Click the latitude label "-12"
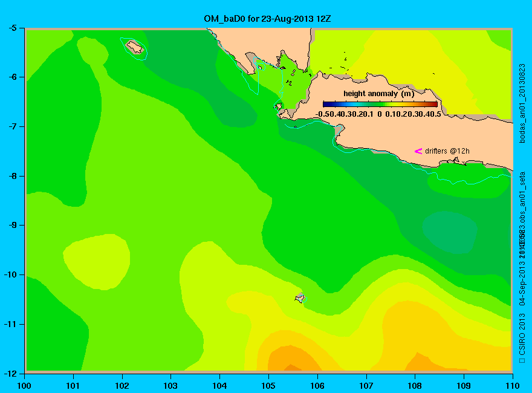Screen dimensions: 532x393 tap(10, 373)
